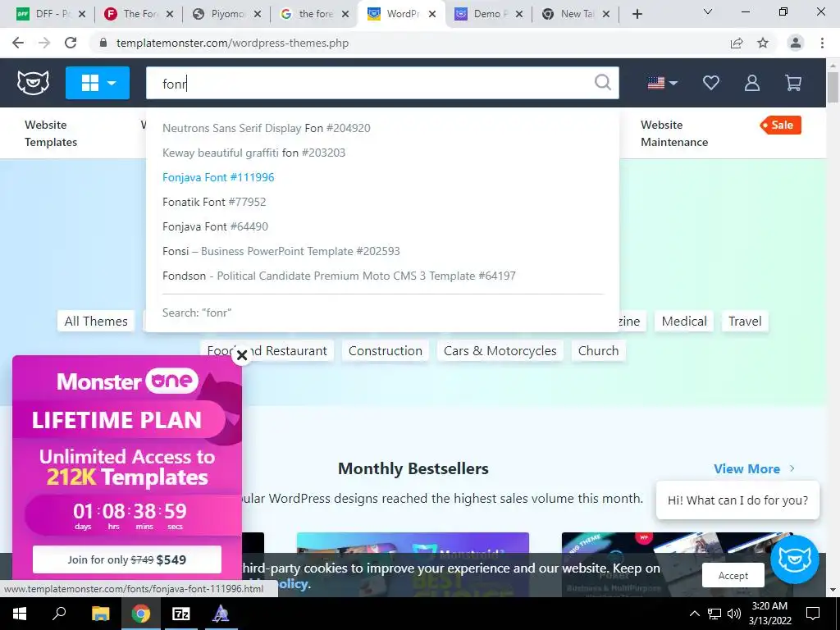
Task: Select suggestion Neutrons Sans Serif Display Fon #204920
Action: pos(267,128)
